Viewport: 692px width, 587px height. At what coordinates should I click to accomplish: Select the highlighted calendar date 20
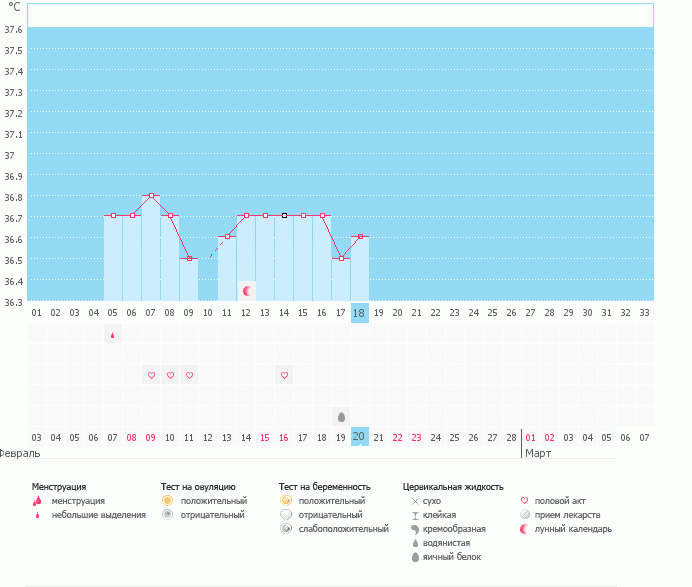pyautogui.click(x=360, y=437)
